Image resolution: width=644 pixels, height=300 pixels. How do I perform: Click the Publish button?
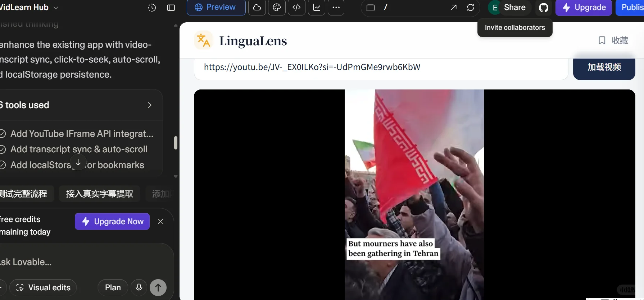coord(630,8)
